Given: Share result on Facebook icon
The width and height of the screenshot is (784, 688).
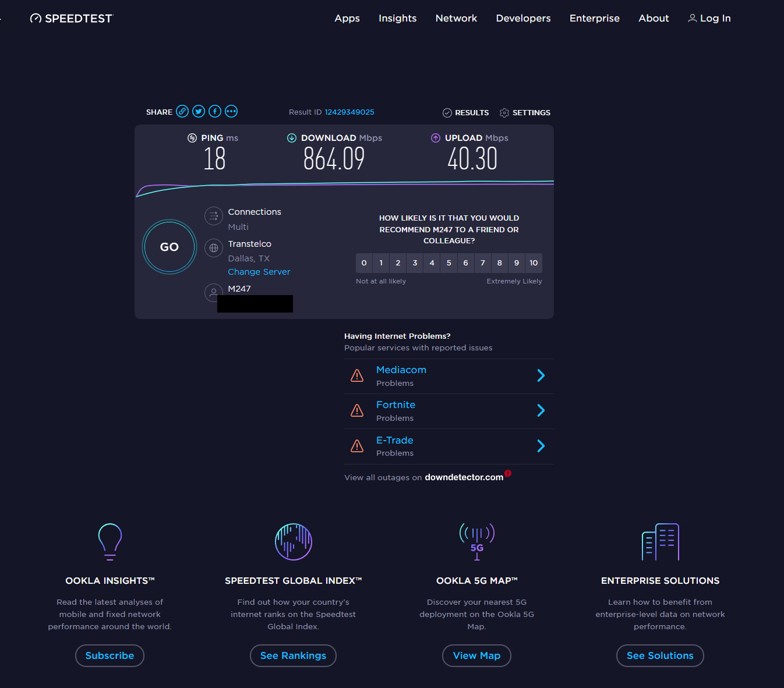Looking at the screenshot, I should coord(215,111).
